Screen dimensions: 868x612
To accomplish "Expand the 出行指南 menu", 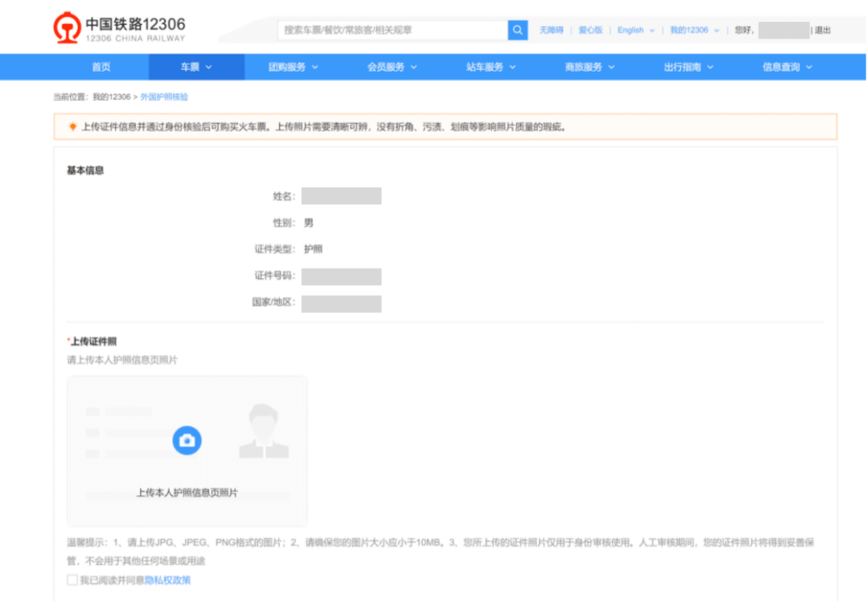I will pos(689,68).
